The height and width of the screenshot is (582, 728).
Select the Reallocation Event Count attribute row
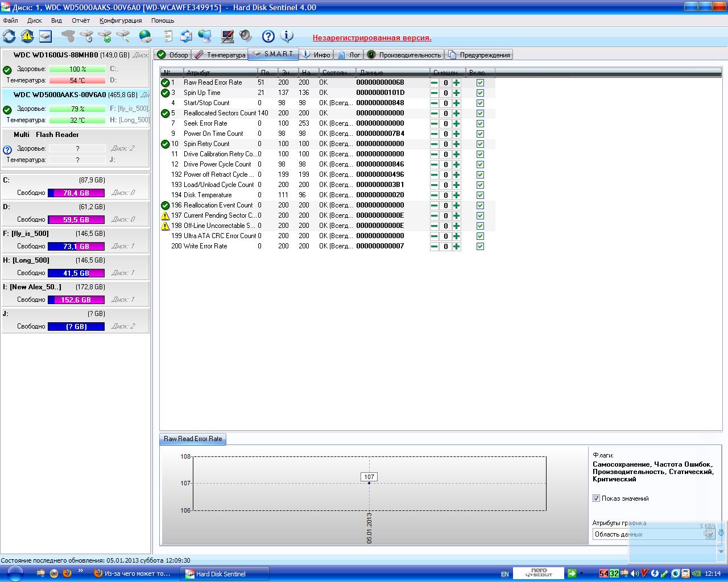tap(327, 205)
